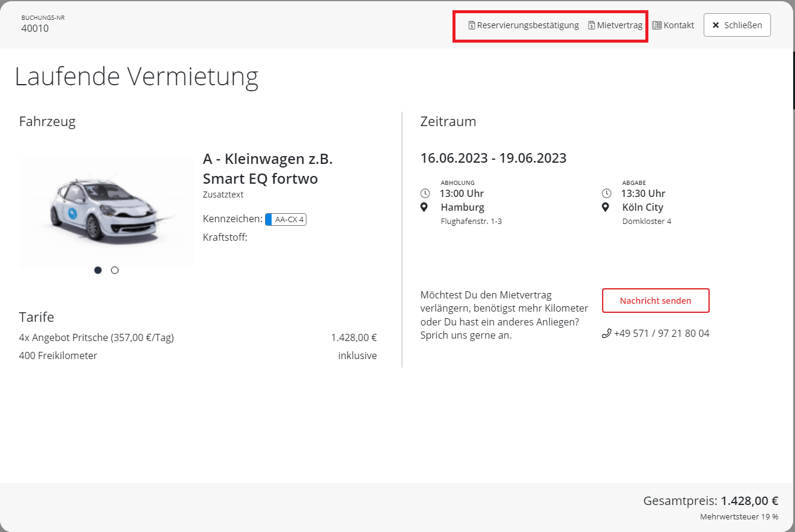Call the phone number +49 571 / 97 21 80 04
The height and width of the screenshot is (532, 795).
coord(661,333)
